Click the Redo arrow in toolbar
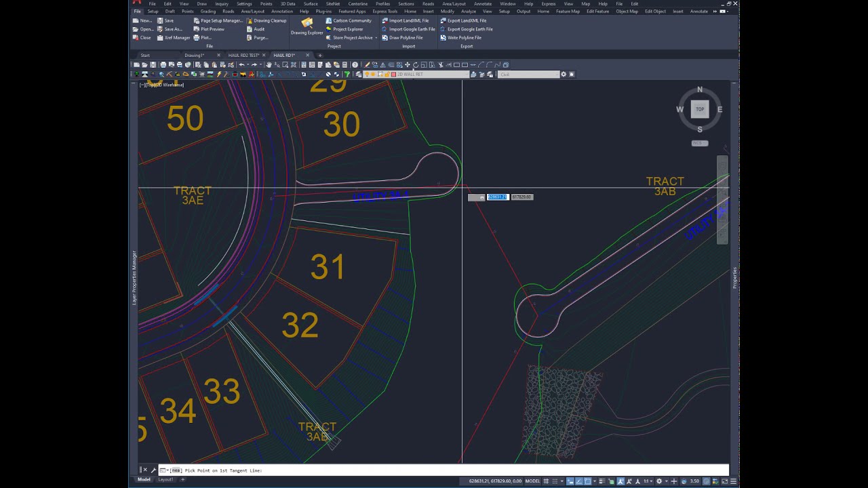The image size is (868, 488). 254,65
